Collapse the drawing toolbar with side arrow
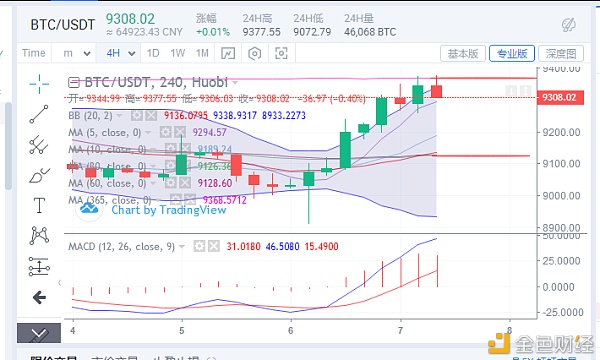Viewport: 600px width, 360px height. (59, 283)
